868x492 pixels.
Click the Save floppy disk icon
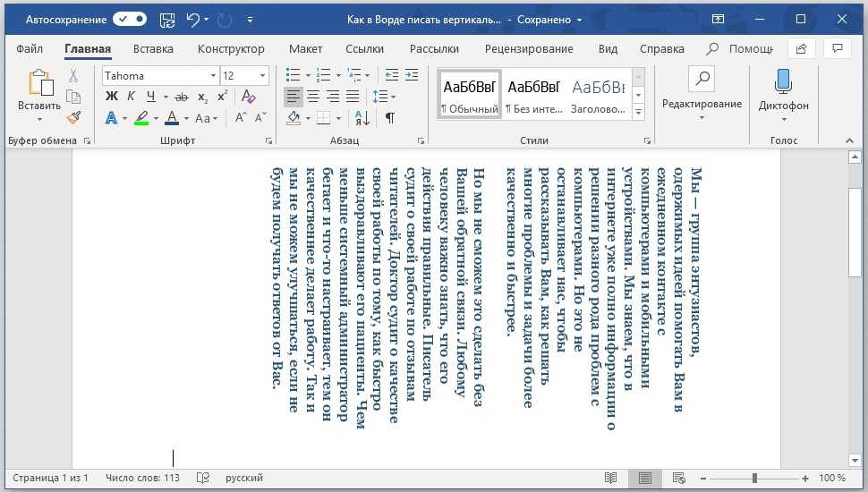pyautogui.click(x=167, y=19)
